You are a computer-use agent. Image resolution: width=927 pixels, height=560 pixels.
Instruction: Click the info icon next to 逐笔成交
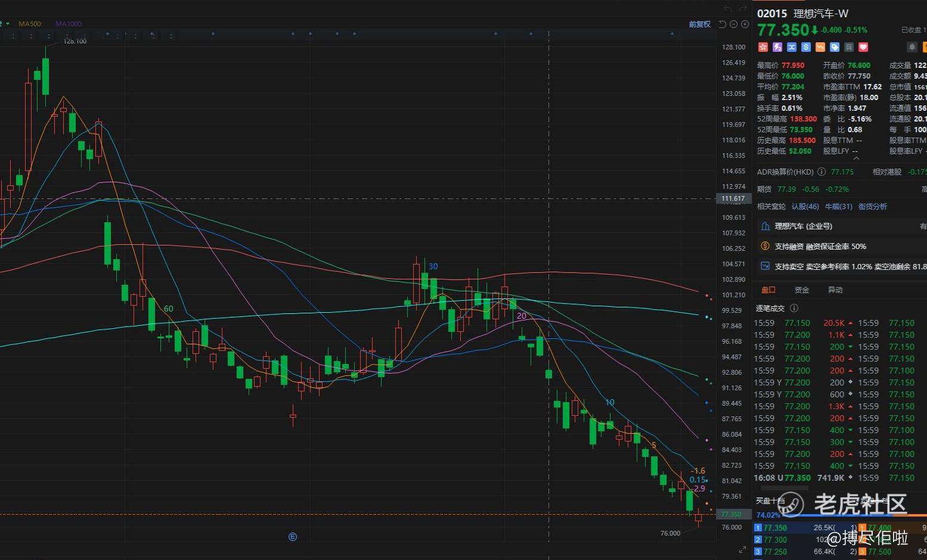(x=793, y=308)
